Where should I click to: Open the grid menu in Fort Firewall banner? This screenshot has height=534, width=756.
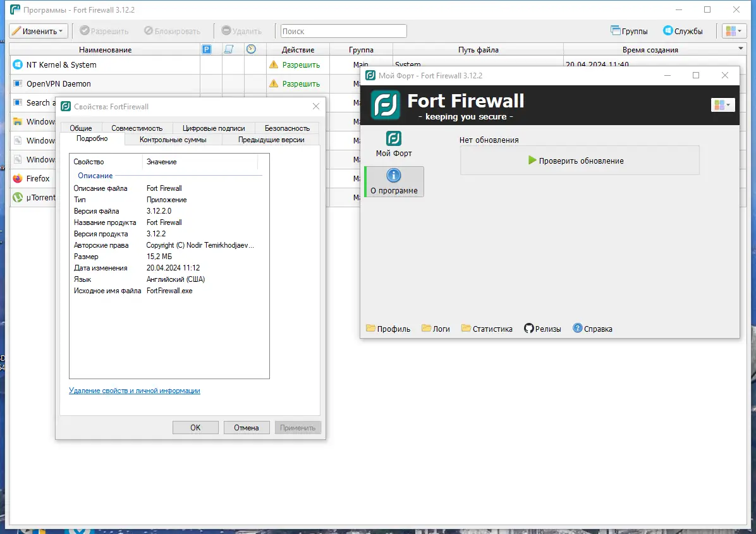click(722, 104)
